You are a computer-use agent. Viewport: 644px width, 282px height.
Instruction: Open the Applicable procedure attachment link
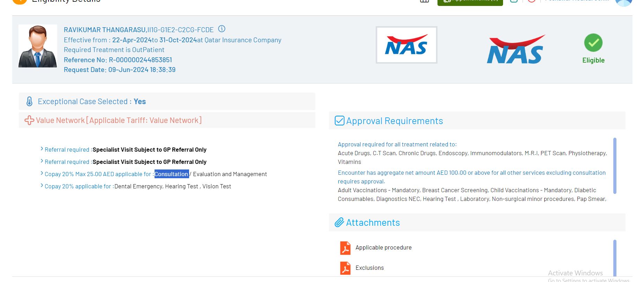click(383, 248)
